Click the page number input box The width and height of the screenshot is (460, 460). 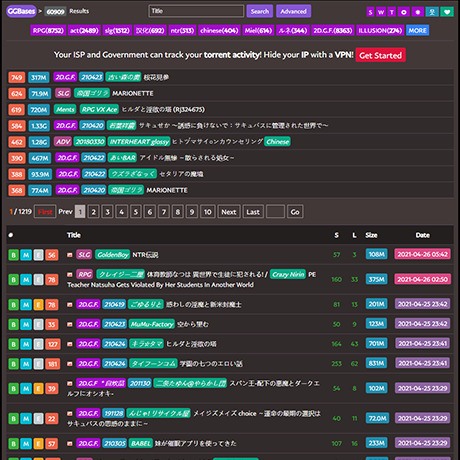point(275,212)
